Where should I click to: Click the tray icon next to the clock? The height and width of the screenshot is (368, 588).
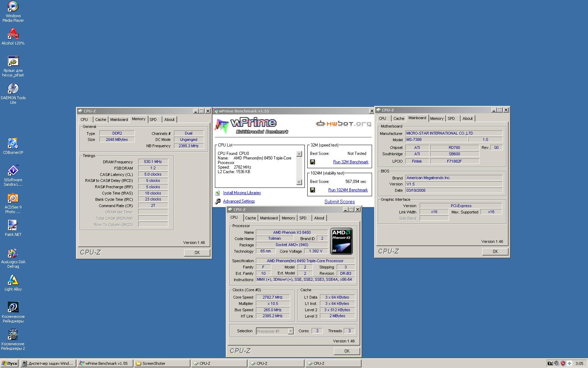tap(569, 363)
